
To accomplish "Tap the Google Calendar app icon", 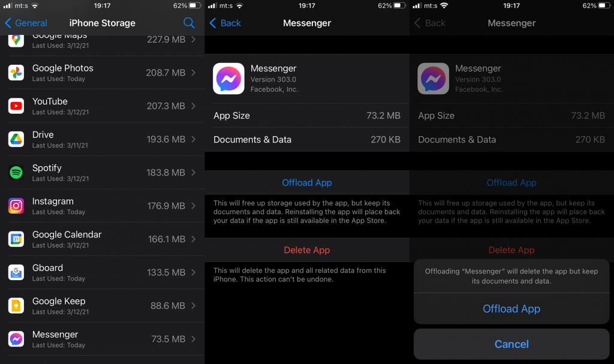I will click(x=16, y=239).
